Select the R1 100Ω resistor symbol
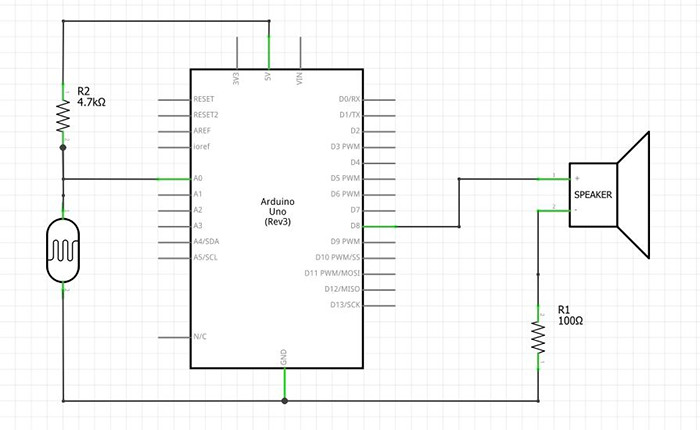This screenshot has height=430, width=700. coord(540,336)
